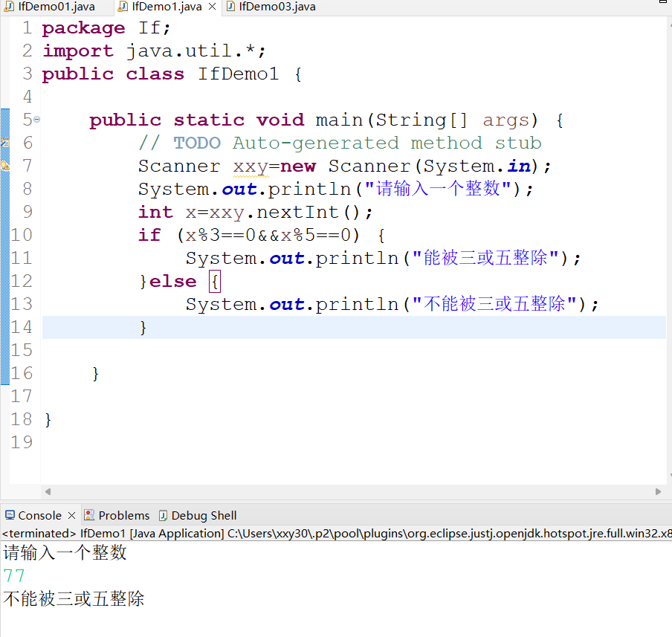Click the closing brace on line 14
Screen dimensions: 672x637
[143, 328]
